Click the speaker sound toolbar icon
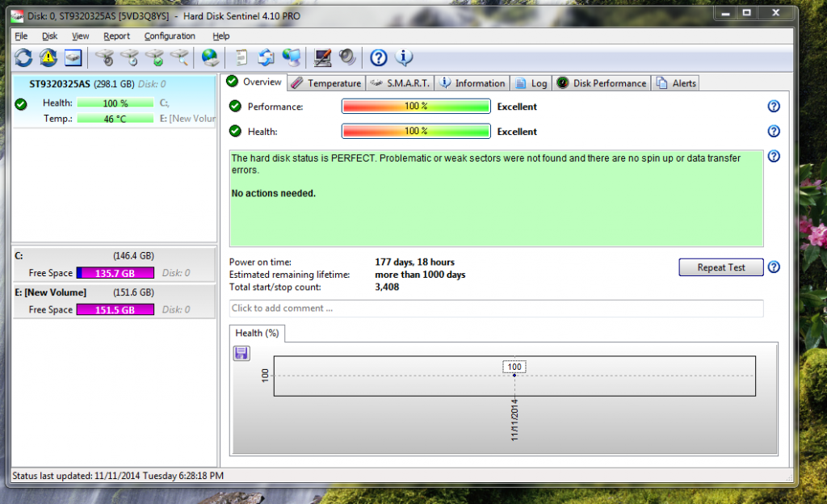Screen dimensions: 827x504 coord(347,57)
